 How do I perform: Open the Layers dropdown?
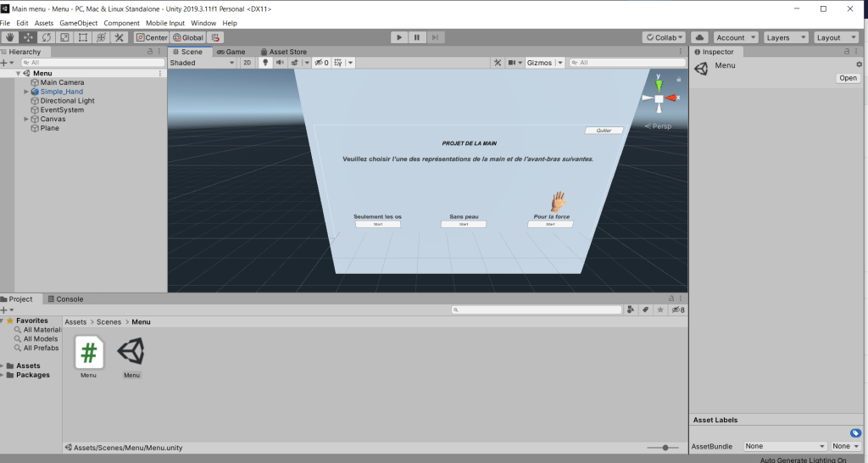[x=784, y=37]
